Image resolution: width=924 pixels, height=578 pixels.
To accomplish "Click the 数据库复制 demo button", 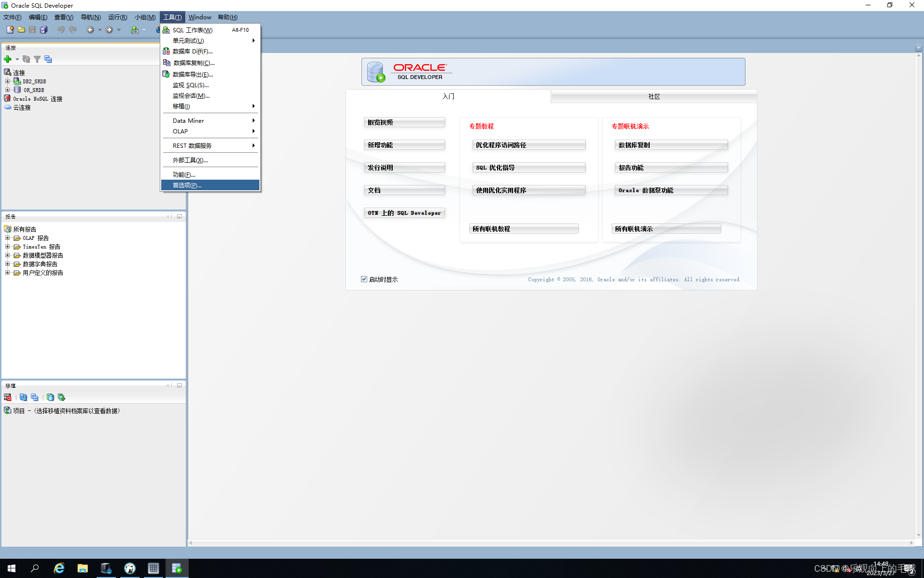I will coord(671,145).
